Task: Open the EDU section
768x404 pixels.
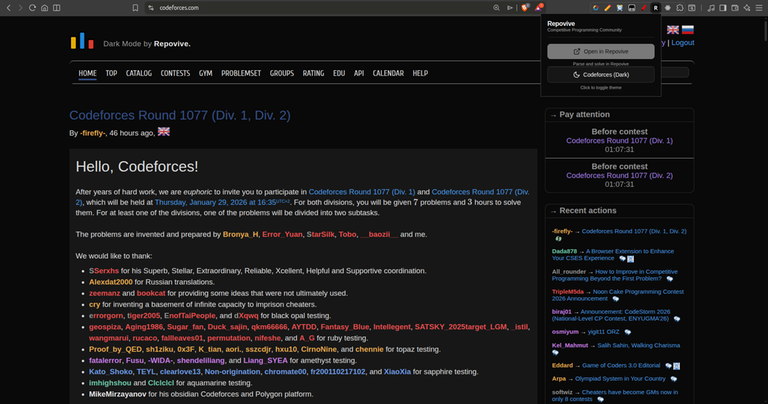Action: 339,73
